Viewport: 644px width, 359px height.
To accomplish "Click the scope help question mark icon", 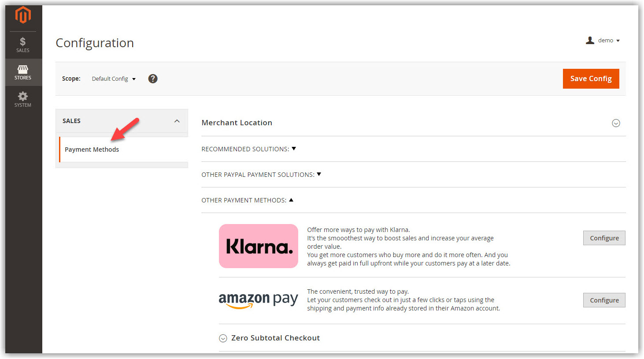I will click(x=153, y=79).
